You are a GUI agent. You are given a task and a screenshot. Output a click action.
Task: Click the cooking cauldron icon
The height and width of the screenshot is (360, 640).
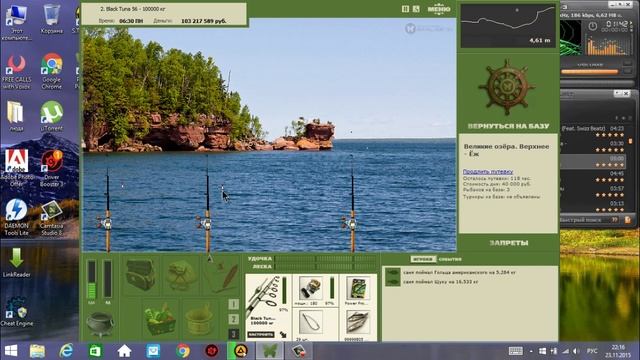(x=100, y=324)
